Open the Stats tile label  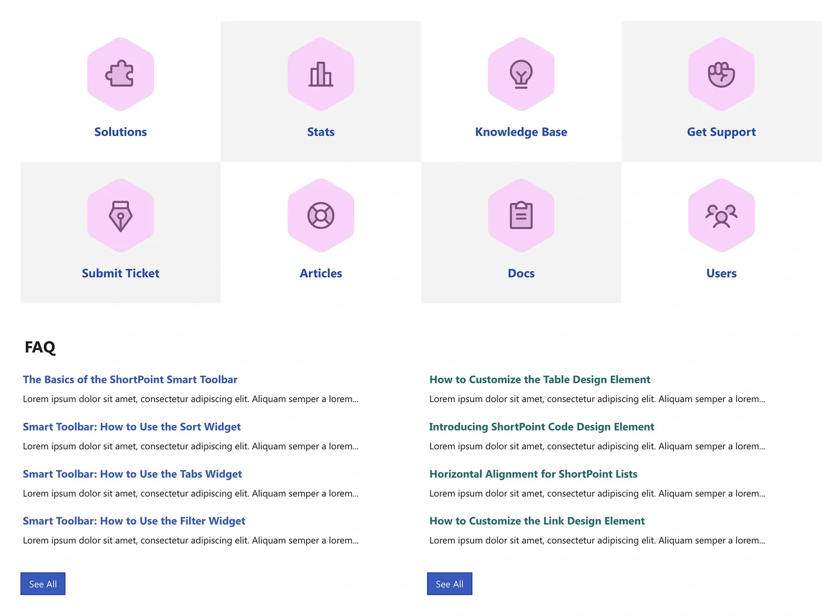(x=321, y=132)
